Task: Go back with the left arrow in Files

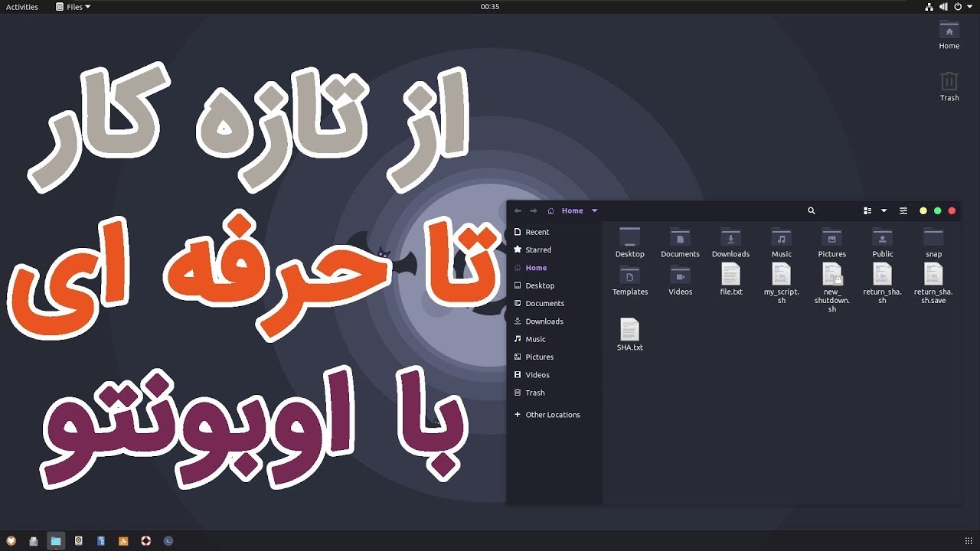Action: click(518, 210)
